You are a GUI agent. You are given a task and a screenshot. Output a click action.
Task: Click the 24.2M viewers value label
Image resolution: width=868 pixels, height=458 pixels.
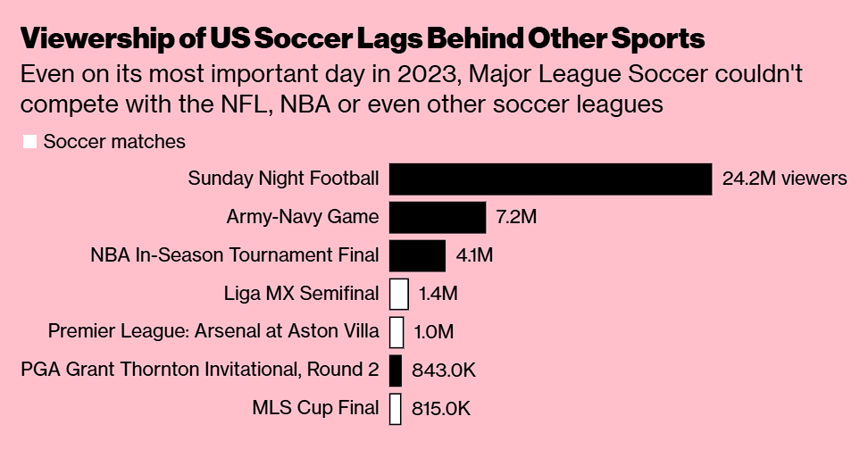(x=784, y=179)
